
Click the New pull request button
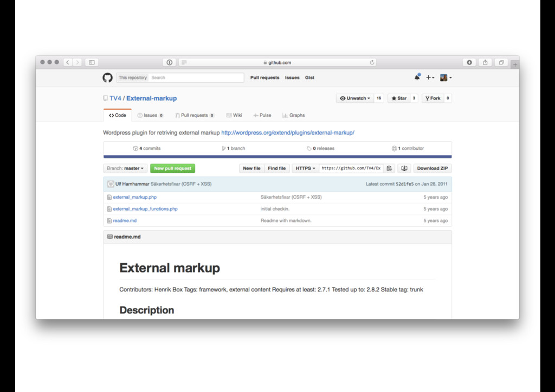click(173, 168)
